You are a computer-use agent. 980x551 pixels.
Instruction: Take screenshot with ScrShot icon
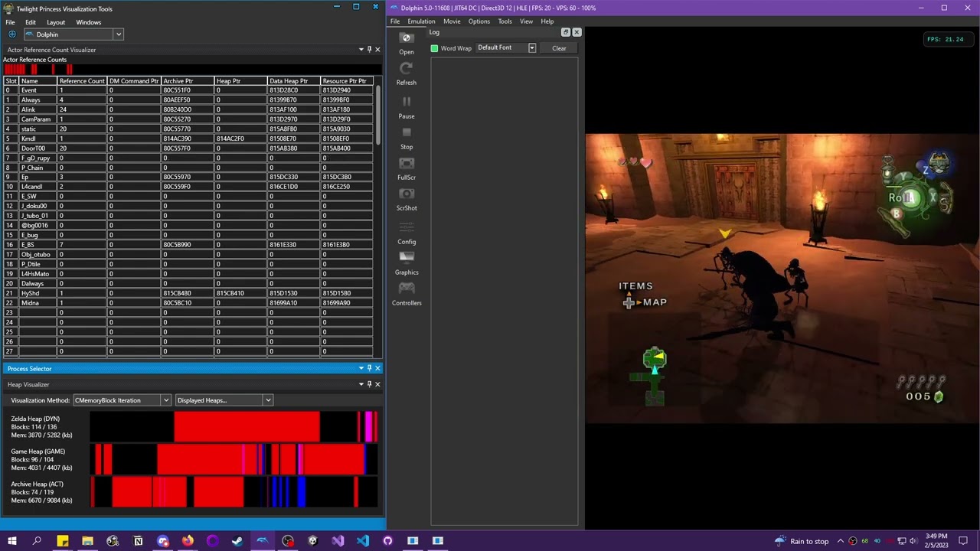coord(407,194)
